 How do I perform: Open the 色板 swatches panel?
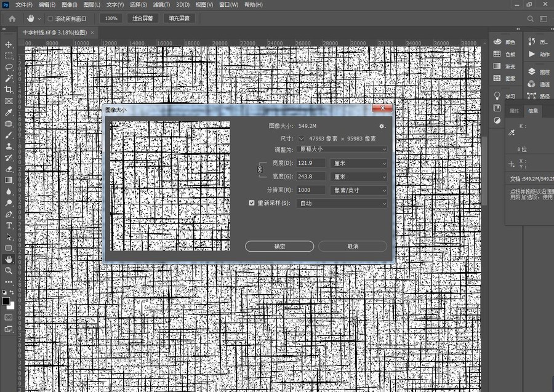click(x=505, y=54)
